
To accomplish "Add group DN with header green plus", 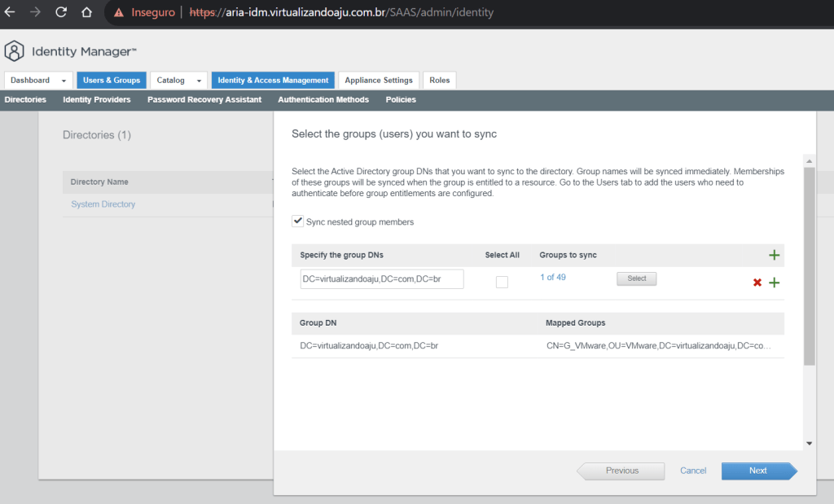I will point(774,256).
